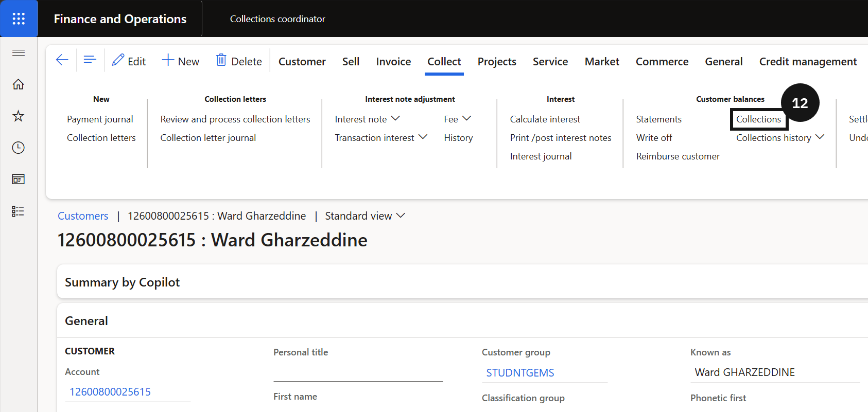This screenshot has height=412, width=868.
Task: Go to Home in sidebar
Action: click(x=19, y=84)
